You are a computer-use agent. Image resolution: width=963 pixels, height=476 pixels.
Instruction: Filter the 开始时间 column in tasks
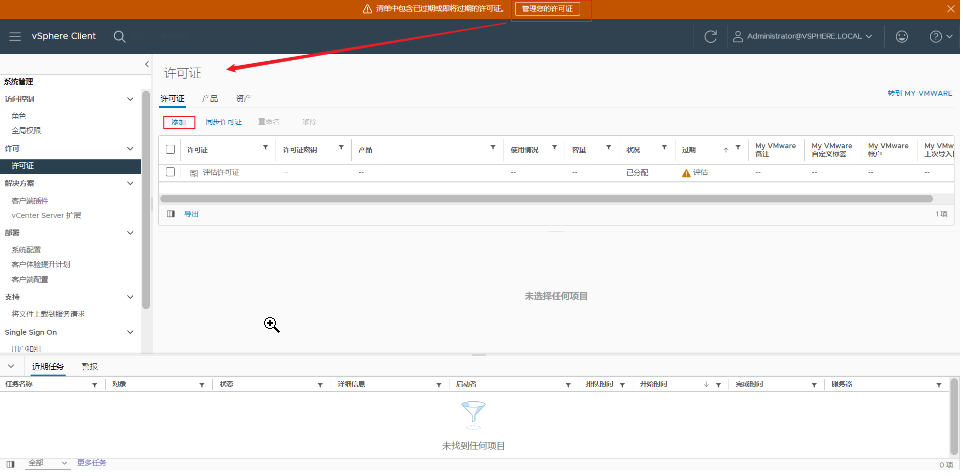click(x=719, y=384)
